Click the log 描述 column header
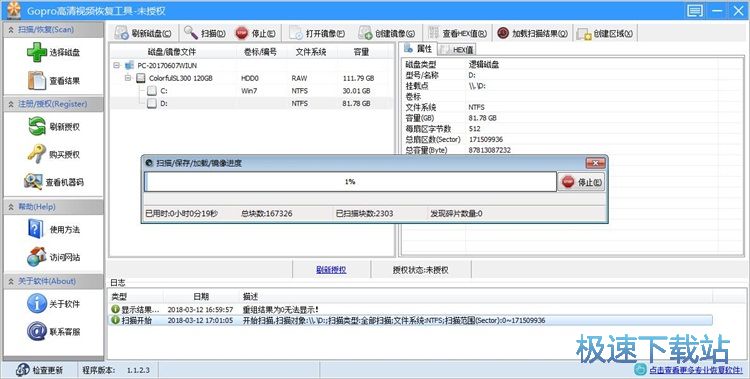 pos(476,297)
